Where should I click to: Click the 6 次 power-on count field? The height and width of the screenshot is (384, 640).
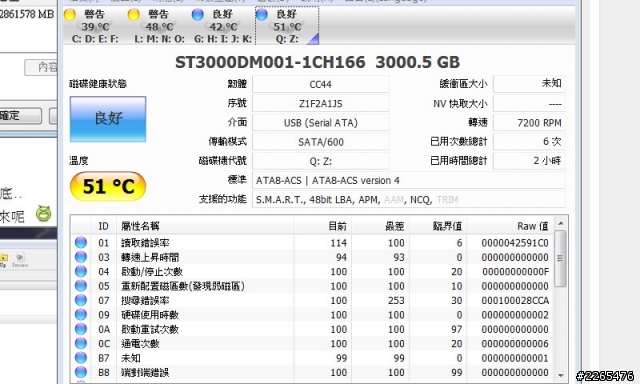(529, 142)
